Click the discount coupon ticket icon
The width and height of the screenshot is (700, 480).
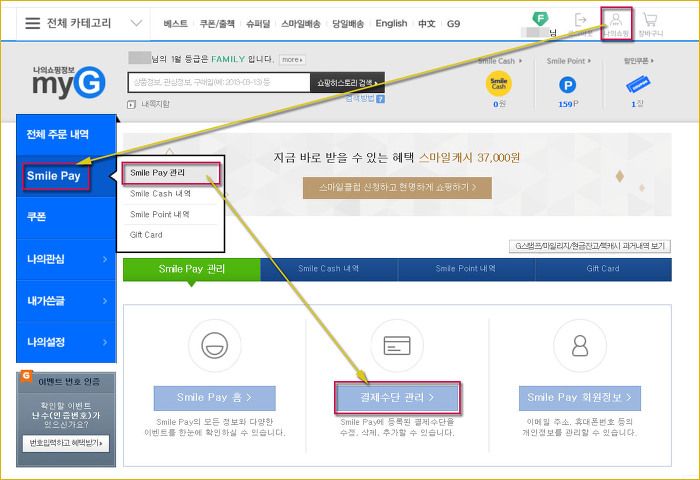[x=638, y=84]
